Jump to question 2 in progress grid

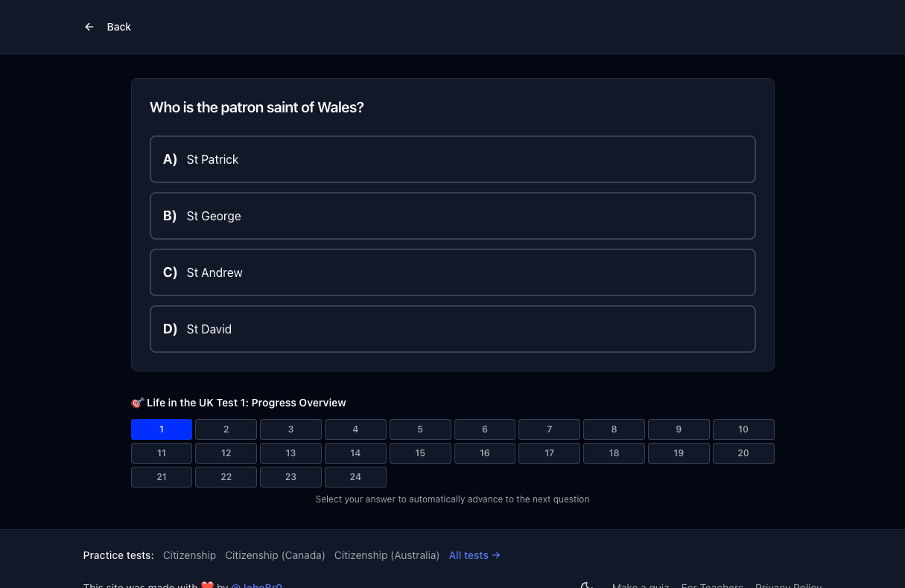226,429
